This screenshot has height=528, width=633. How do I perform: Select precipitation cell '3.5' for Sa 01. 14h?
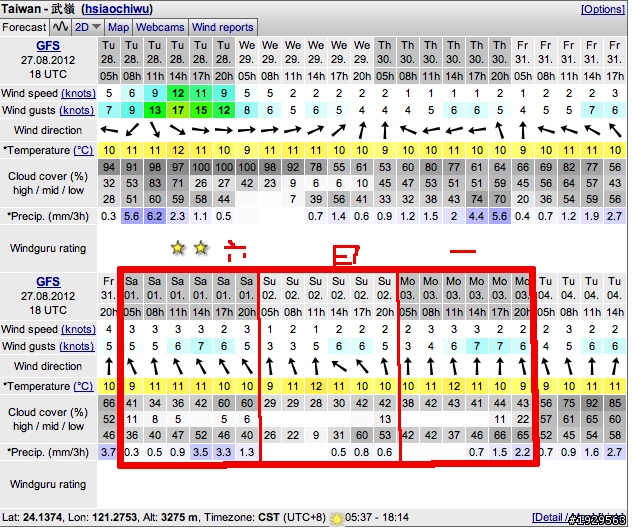point(201,452)
